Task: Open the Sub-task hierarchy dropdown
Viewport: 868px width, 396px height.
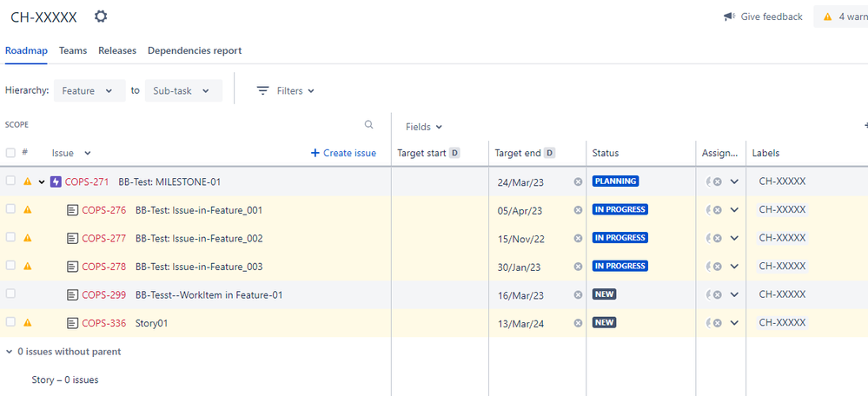Action: click(x=183, y=90)
